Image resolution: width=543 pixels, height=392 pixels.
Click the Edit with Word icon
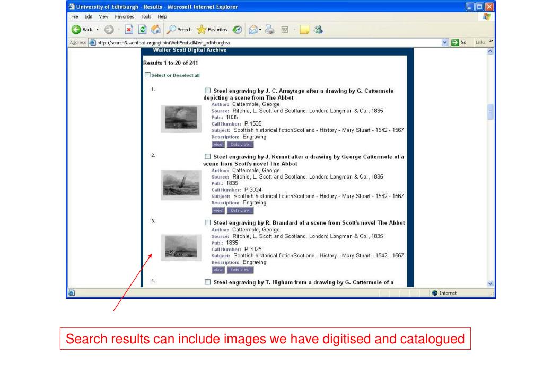[x=285, y=30]
